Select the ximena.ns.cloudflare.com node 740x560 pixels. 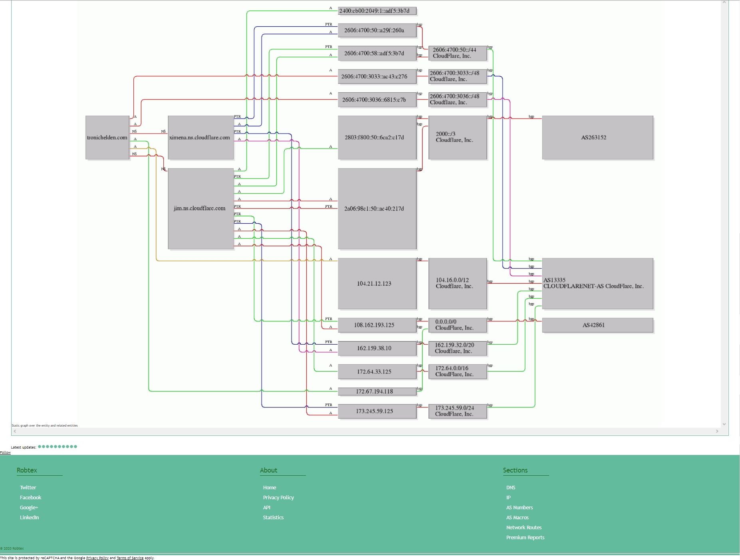200,137
